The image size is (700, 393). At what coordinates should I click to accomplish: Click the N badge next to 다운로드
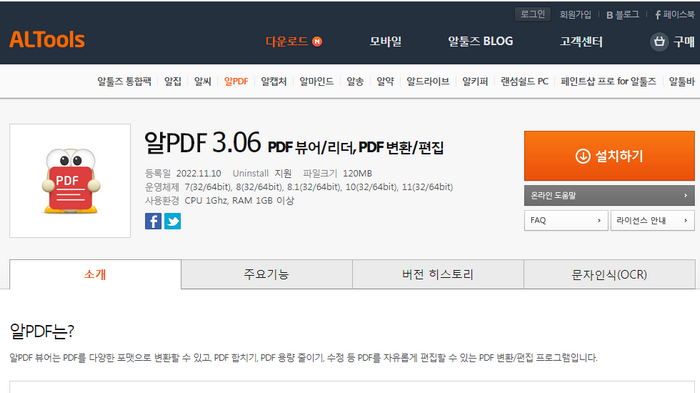317,42
